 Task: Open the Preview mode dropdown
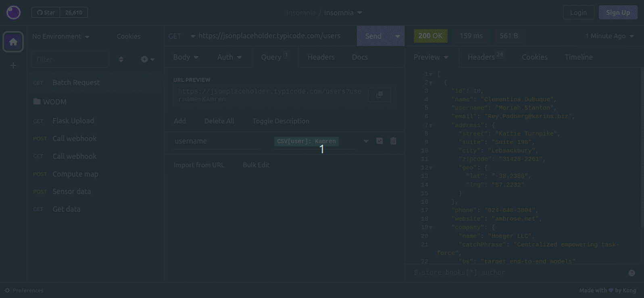431,57
